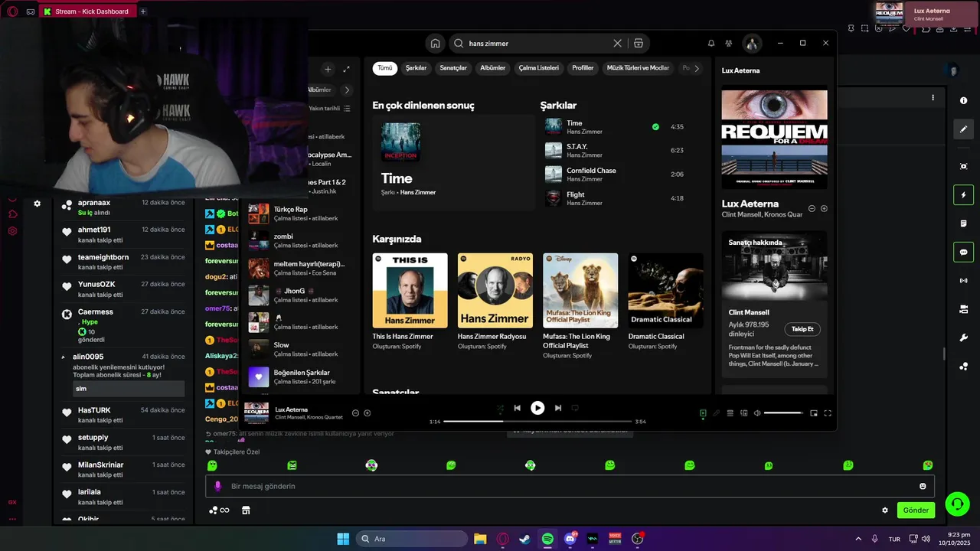Select Müzik Türleri ve Modlar chip
The width and height of the screenshot is (980, 551).
[638, 68]
